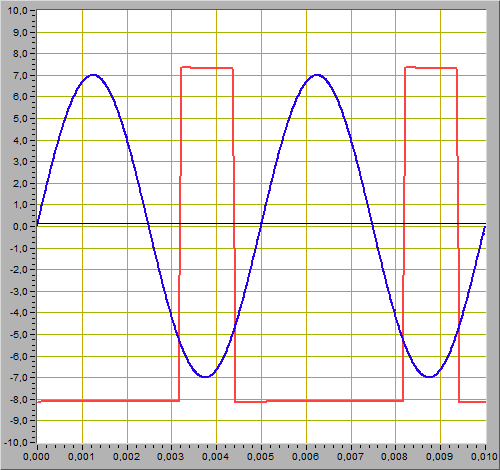Image resolution: width=500 pixels, height=470 pixels.
Task: Click the 0,002 time axis label
Action: [x=126, y=457]
